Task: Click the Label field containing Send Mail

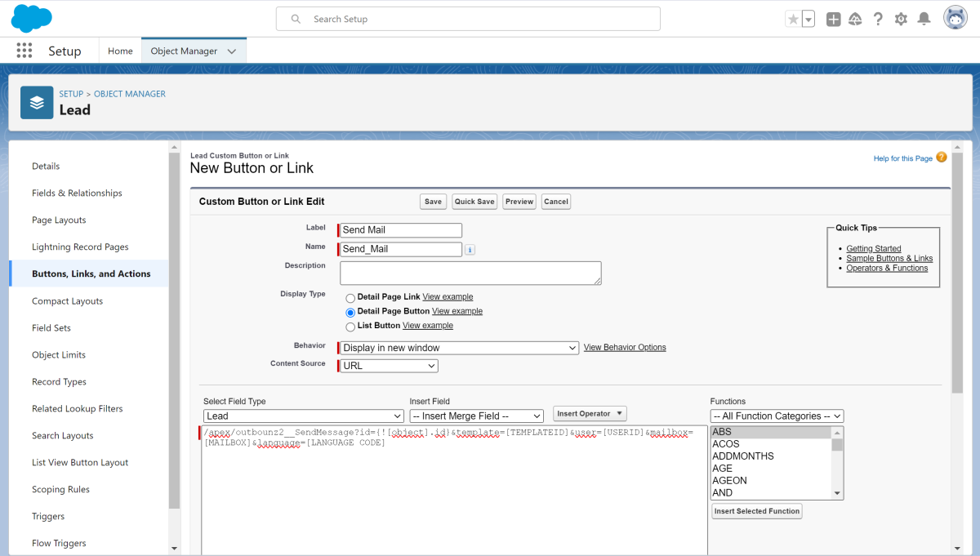Action: (400, 230)
